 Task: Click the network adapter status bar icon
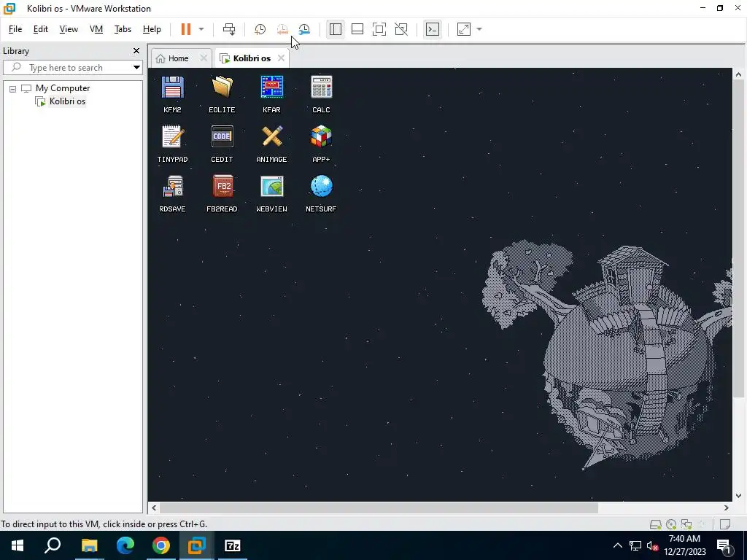686,524
